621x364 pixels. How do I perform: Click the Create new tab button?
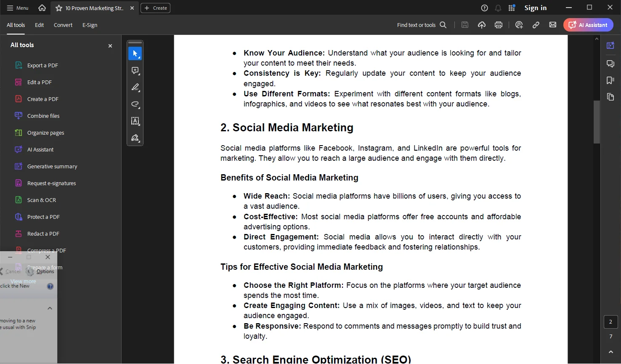(155, 8)
